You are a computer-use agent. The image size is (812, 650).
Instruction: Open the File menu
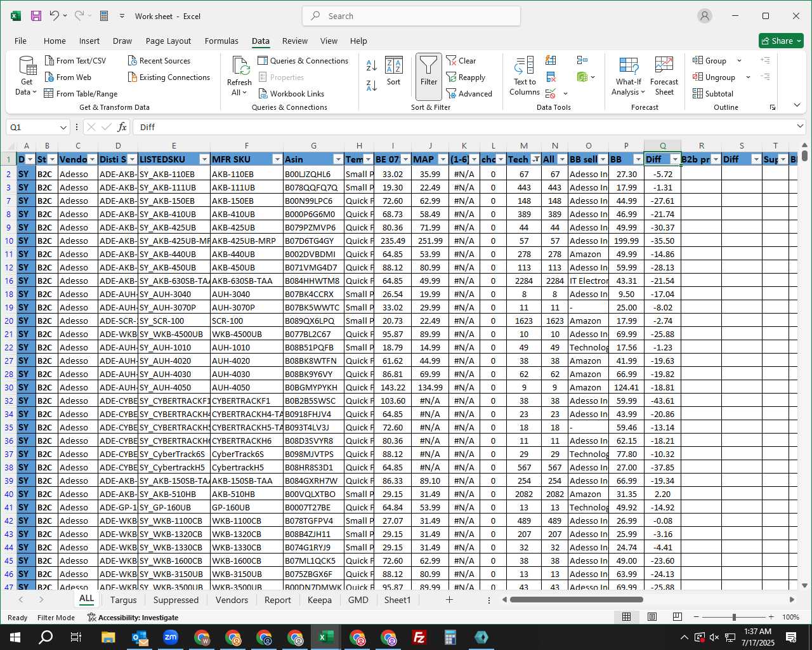click(20, 41)
